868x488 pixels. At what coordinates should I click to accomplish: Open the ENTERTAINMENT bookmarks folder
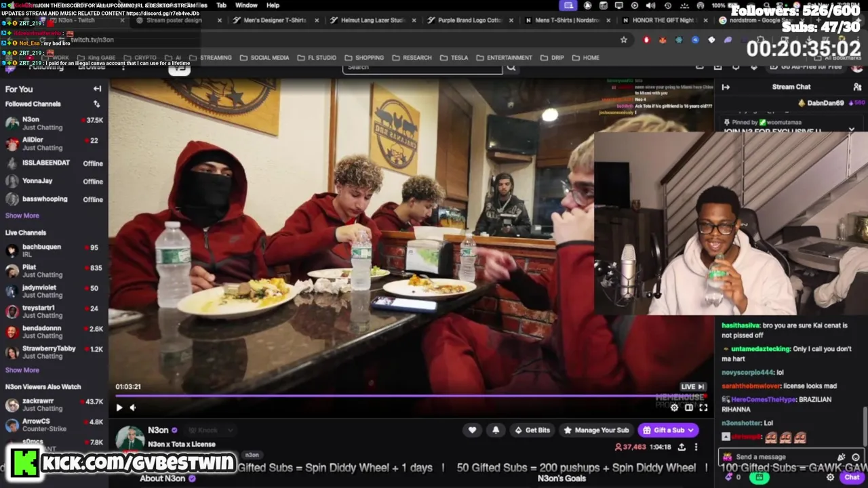504,58
